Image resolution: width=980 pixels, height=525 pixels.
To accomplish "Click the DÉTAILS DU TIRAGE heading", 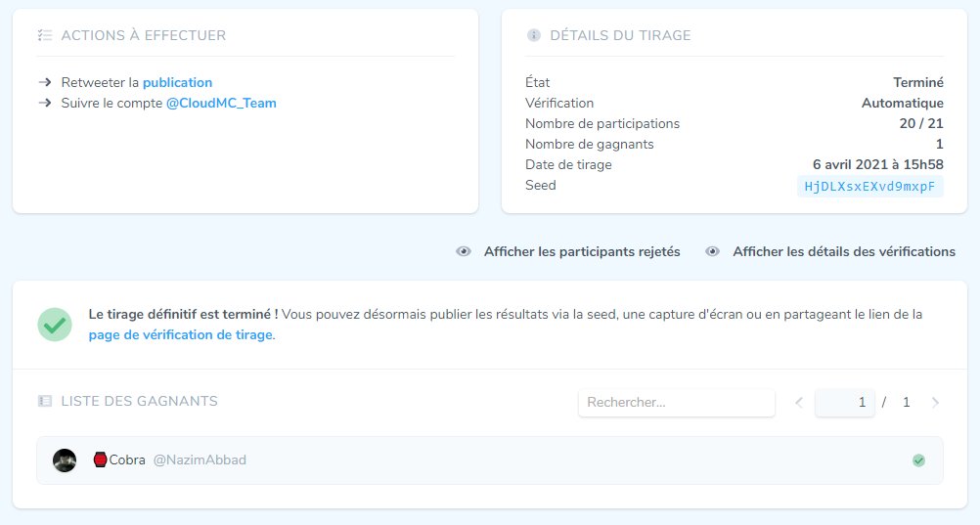I will pyautogui.click(x=621, y=35).
